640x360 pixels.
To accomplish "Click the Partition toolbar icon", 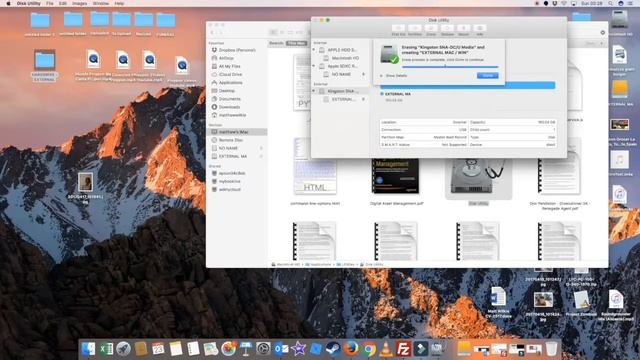I will (x=415, y=29).
